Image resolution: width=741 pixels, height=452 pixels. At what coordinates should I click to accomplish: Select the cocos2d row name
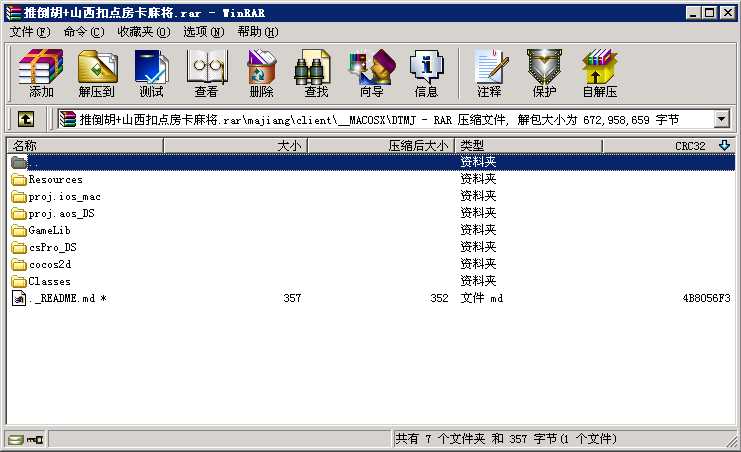coord(50,265)
